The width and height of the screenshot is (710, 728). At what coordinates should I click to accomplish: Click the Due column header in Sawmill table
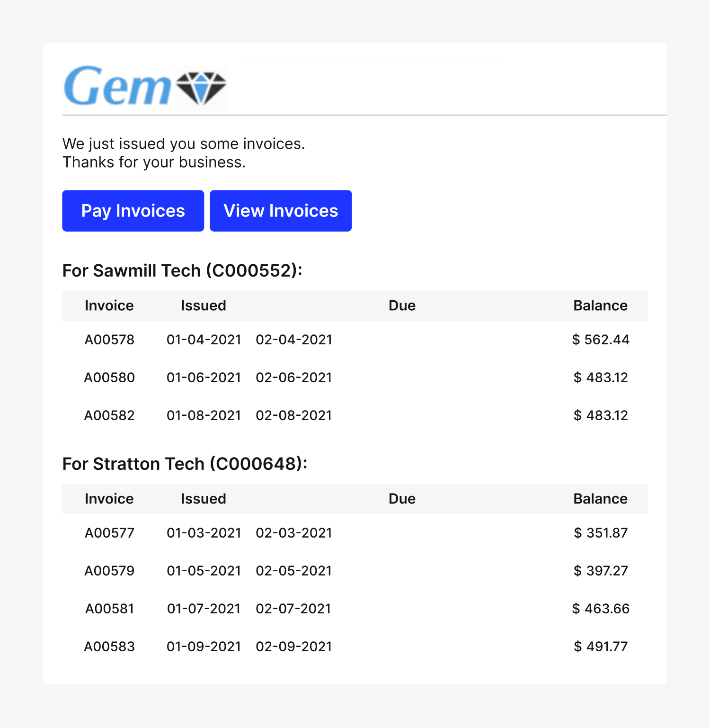point(402,306)
